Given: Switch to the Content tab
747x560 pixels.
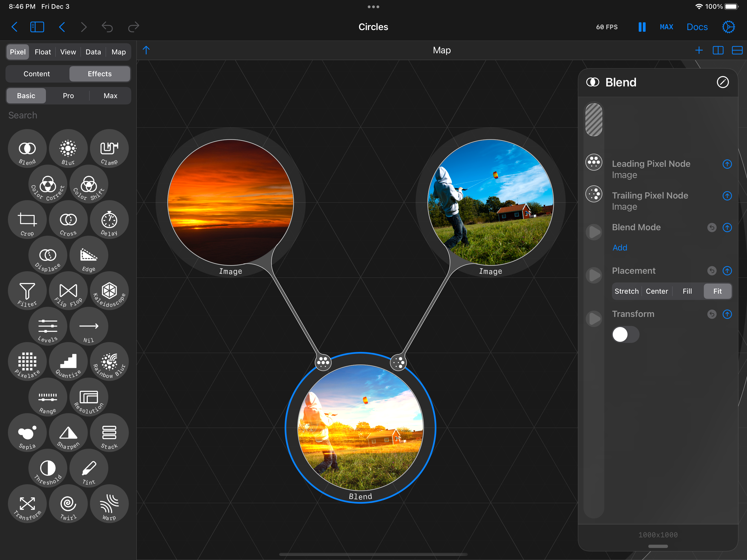Looking at the screenshot, I should point(37,74).
